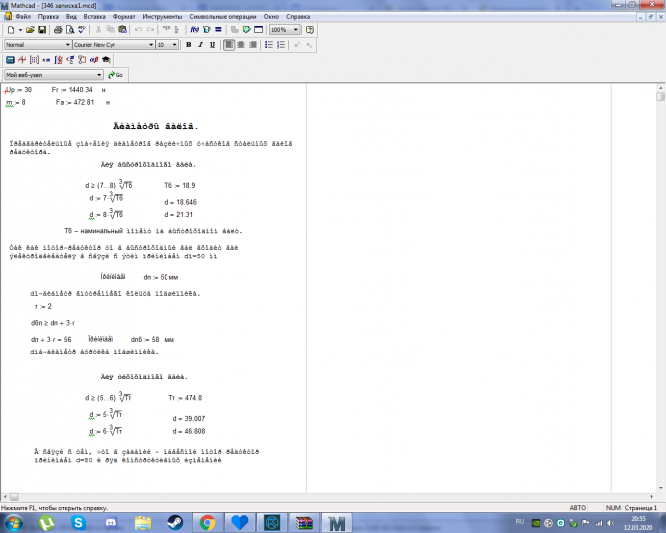Screen dimensions: 666x533
Task: Open Skype from taskbar
Action: pyautogui.click(x=78, y=522)
